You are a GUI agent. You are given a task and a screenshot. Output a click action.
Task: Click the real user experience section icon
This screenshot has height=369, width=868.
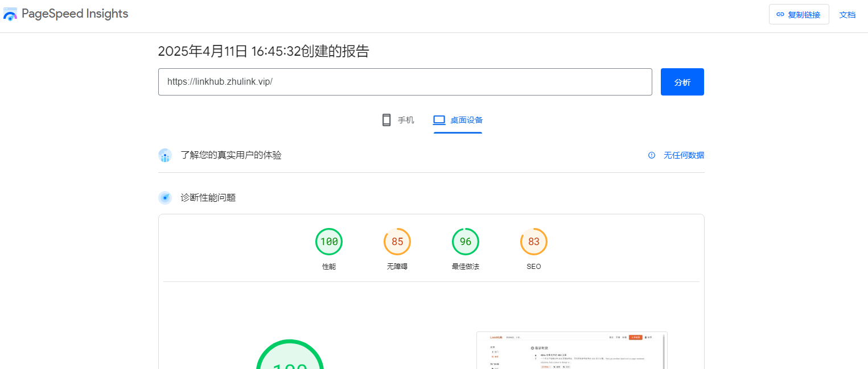click(165, 155)
